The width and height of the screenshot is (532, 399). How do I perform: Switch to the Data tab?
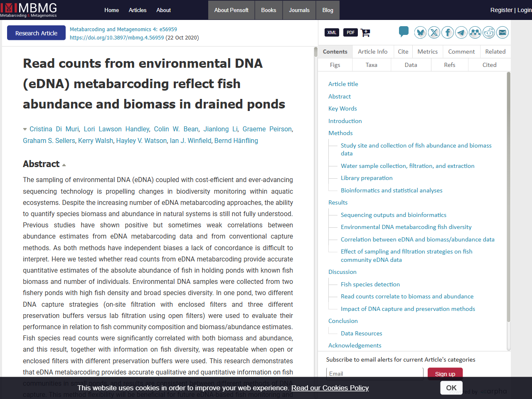pyautogui.click(x=411, y=65)
